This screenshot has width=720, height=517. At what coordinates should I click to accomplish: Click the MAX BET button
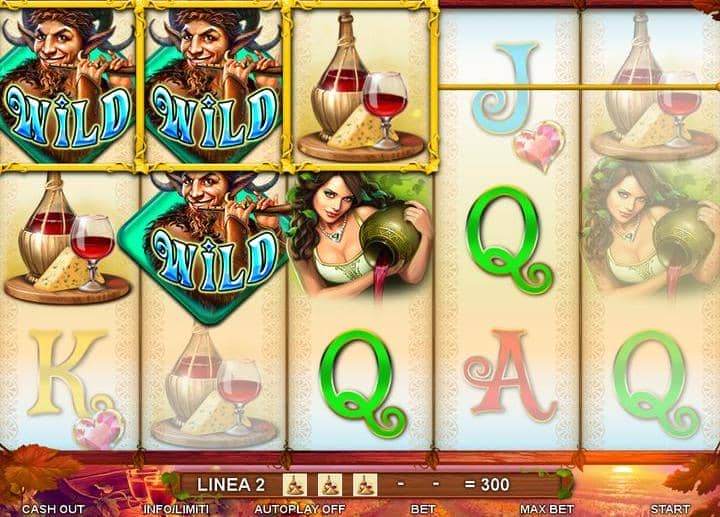point(546,509)
